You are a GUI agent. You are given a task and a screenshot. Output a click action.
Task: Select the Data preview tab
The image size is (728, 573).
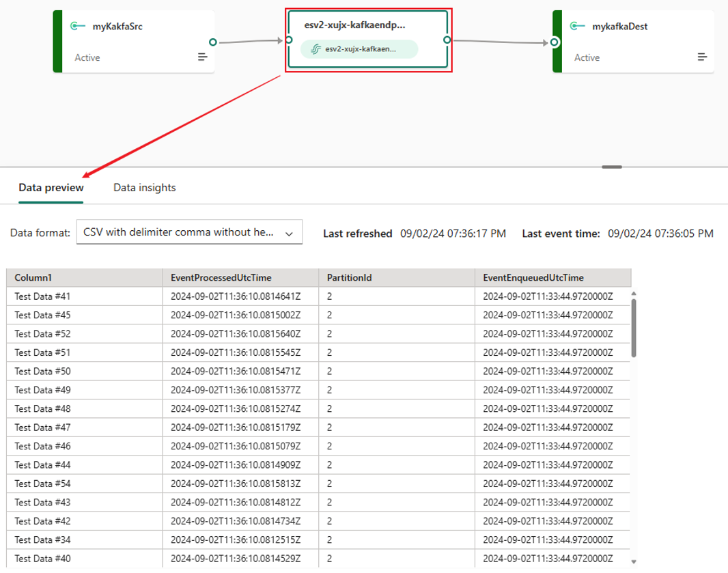51,187
